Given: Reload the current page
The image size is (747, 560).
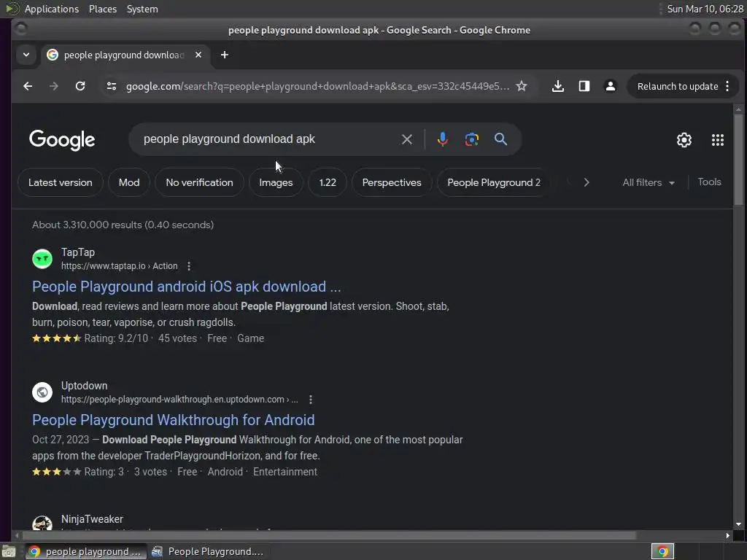Looking at the screenshot, I should click(80, 86).
